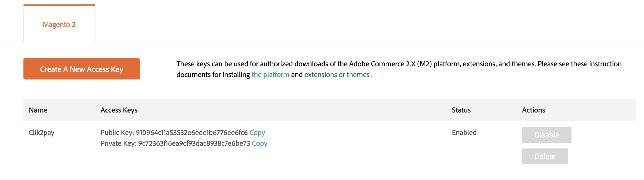Copy the Public Key value

click(x=257, y=133)
